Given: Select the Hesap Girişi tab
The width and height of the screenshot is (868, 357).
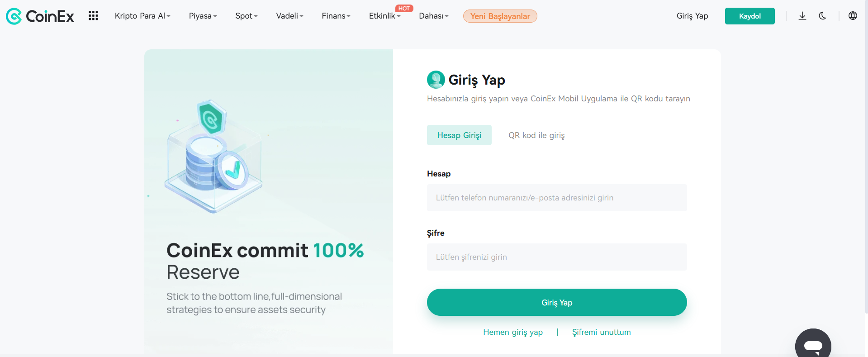Looking at the screenshot, I should (x=459, y=135).
